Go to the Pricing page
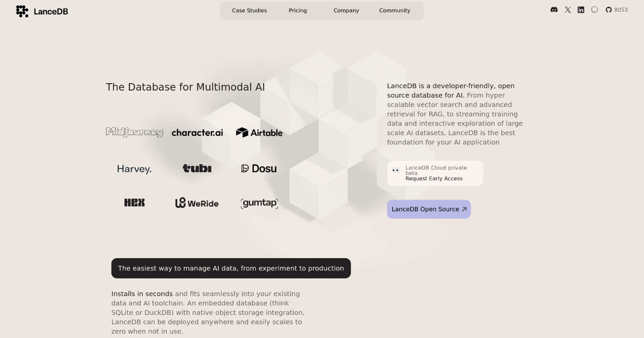The height and width of the screenshot is (338, 644). [298, 11]
